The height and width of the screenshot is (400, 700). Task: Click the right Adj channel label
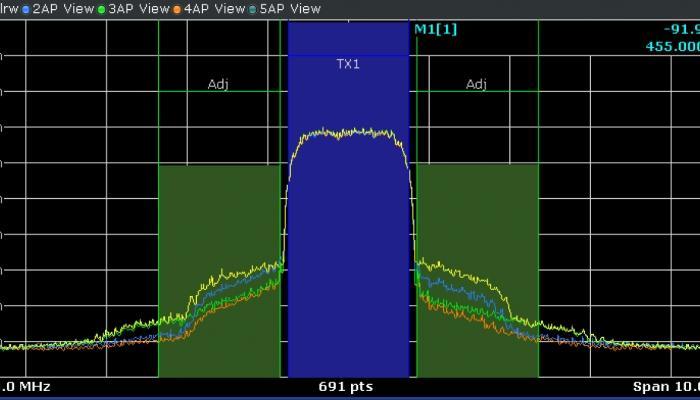[476, 84]
